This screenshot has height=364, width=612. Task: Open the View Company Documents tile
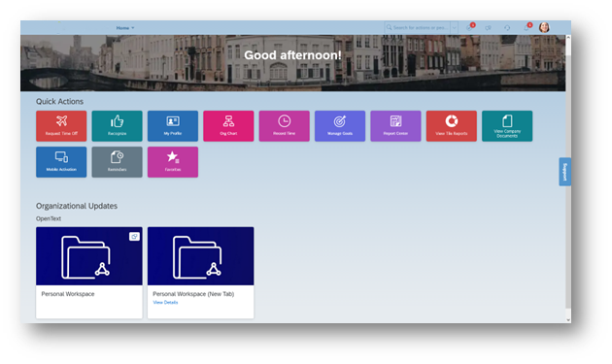(507, 126)
